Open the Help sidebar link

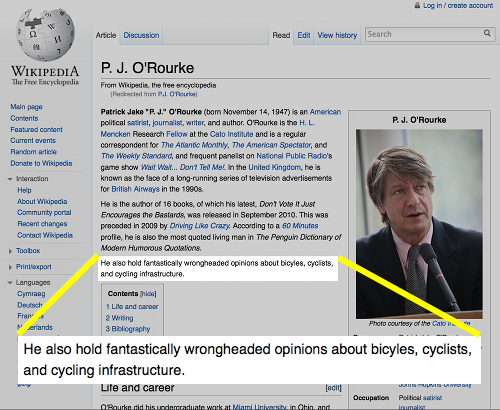(x=24, y=190)
